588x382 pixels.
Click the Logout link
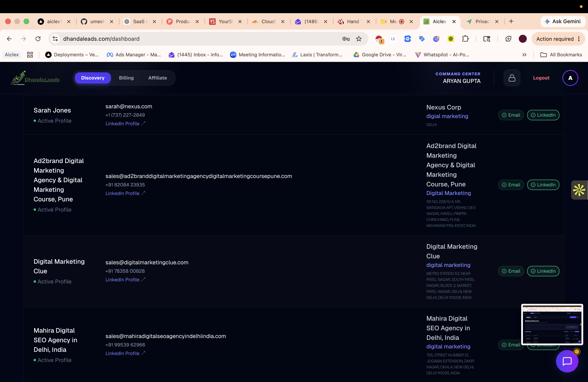click(x=541, y=78)
